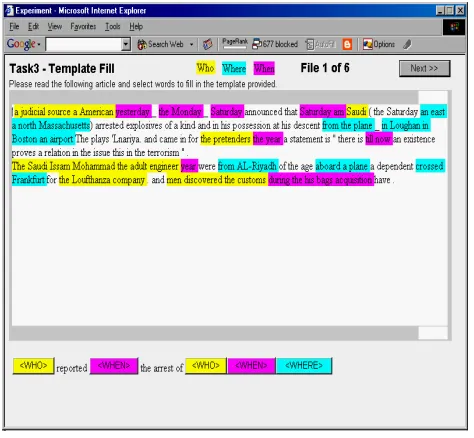Click the first yellow <WHO> template slot
The width and height of the screenshot is (474, 438).
(x=33, y=366)
